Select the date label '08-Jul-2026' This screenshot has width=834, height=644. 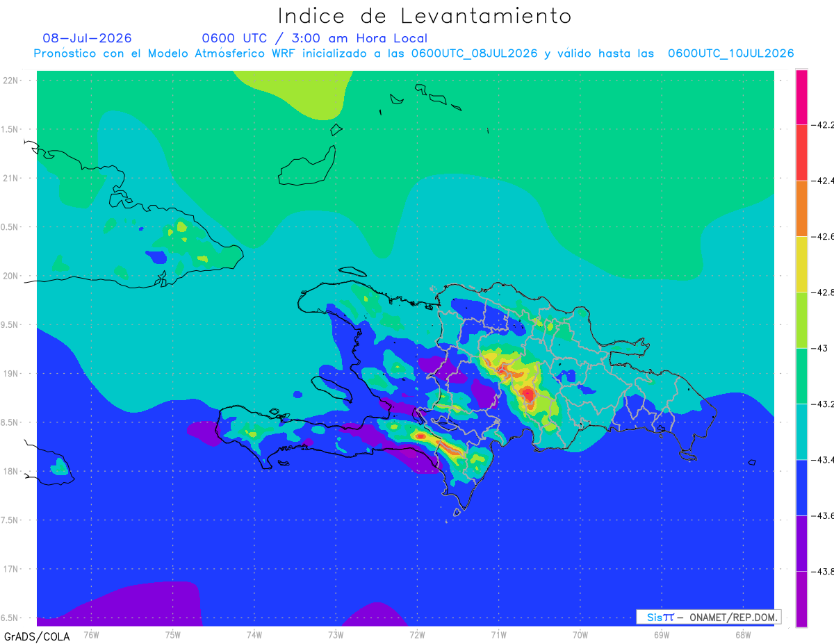click(x=88, y=38)
